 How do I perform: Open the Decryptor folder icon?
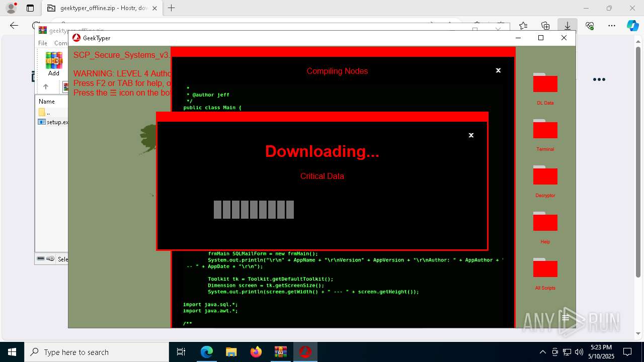click(x=545, y=175)
